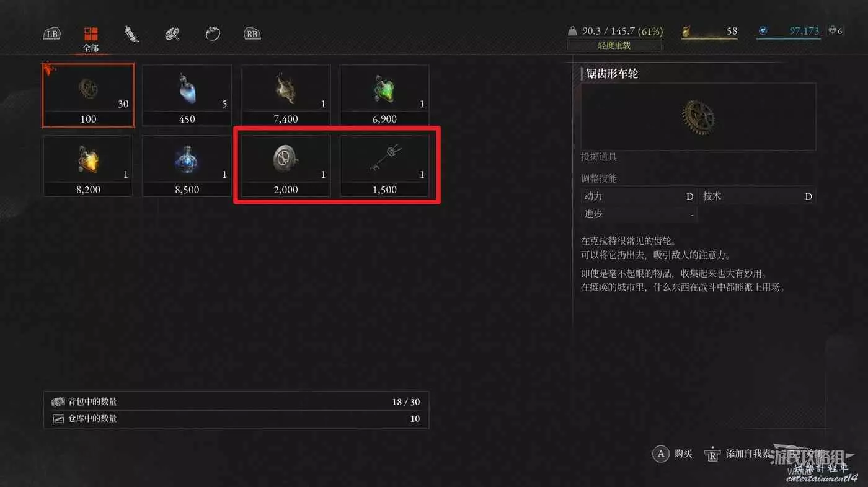Image resolution: width=868 pixels, height=487 pixels.
Task: Select the green potion priced 6,900
Action: [384, 95]
